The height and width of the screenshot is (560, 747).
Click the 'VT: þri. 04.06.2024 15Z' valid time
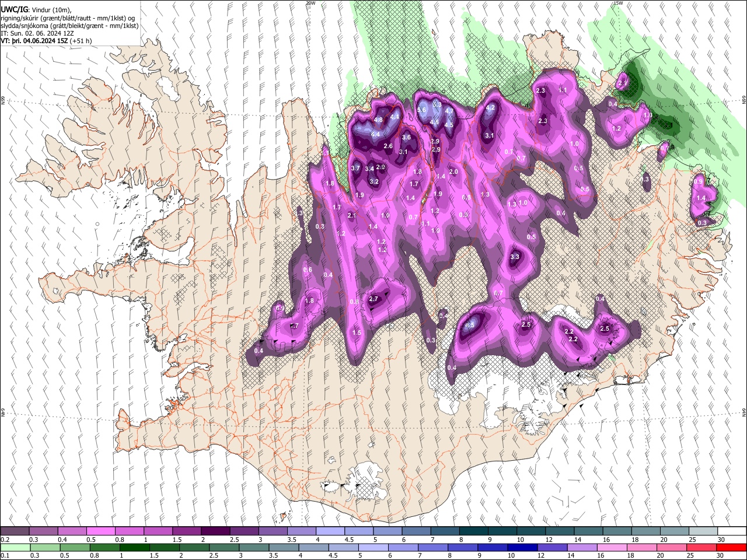click(x=34, y=41)
